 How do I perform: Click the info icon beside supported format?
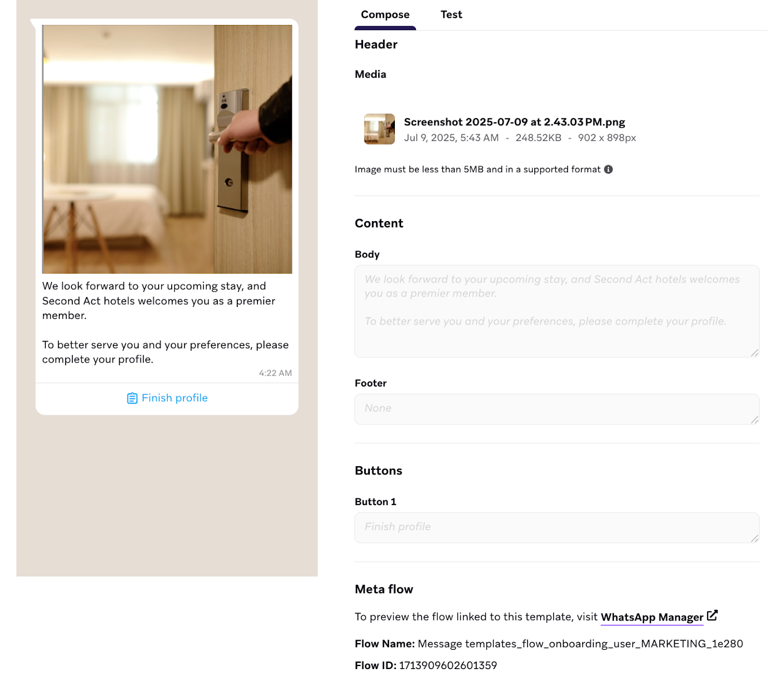608,170
